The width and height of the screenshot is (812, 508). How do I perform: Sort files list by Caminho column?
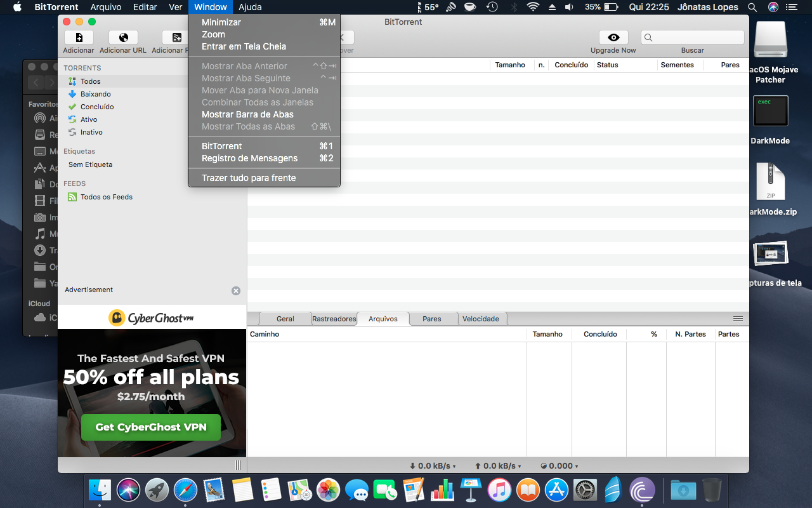(387, 334)
